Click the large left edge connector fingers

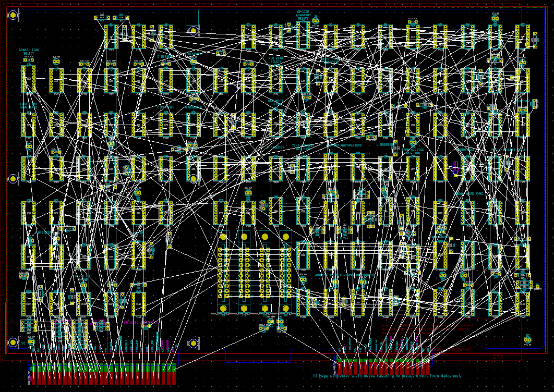tap(103, 374)
